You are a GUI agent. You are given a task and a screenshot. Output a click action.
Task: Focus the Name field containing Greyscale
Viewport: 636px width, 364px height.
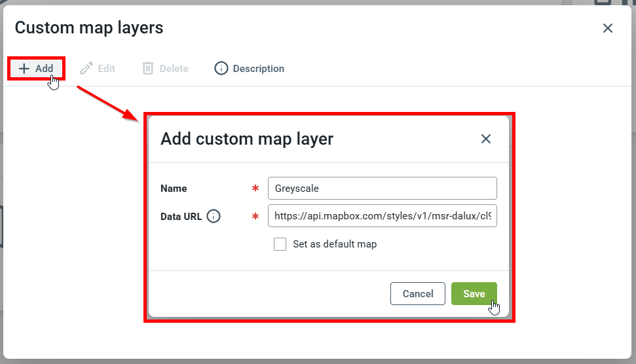pyautogui.click(x=382, y=189)
